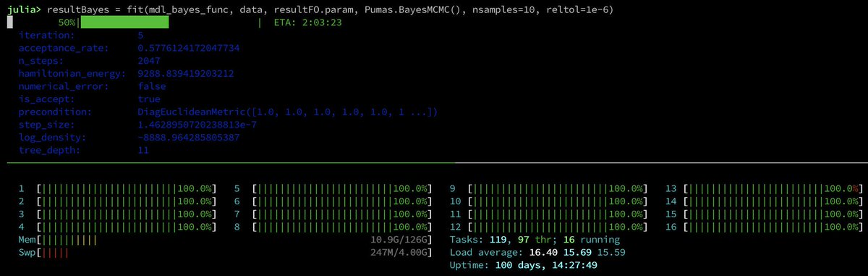
Task: Click the CPU 4 usage bar
Action: coord(127,227)
